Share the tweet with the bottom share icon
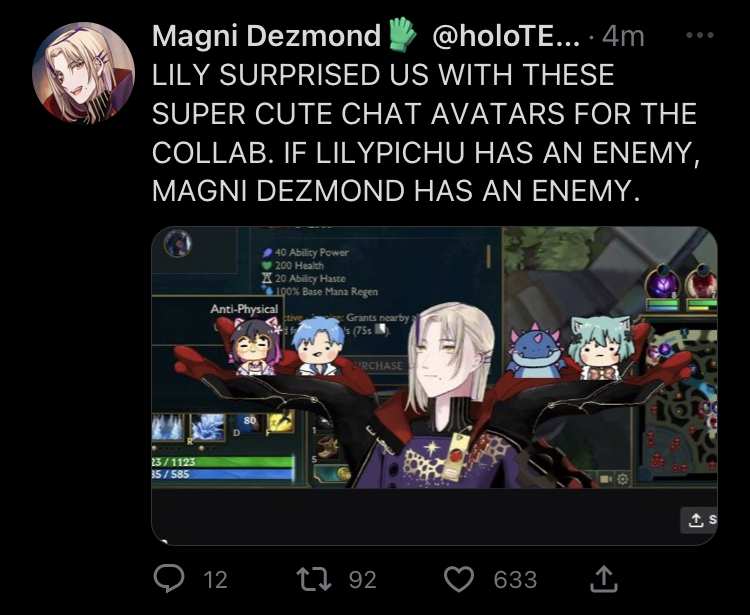 coord(604,579)
